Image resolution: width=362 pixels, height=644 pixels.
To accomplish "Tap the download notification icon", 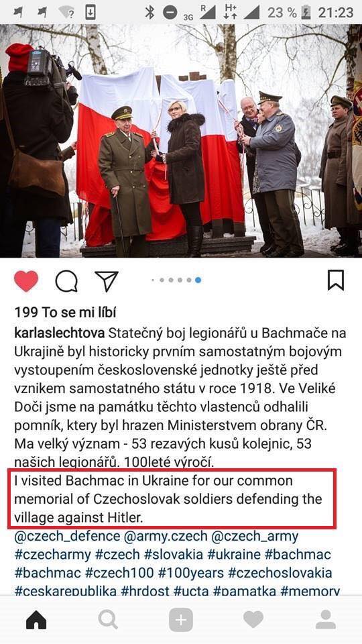I will point(90,12).
